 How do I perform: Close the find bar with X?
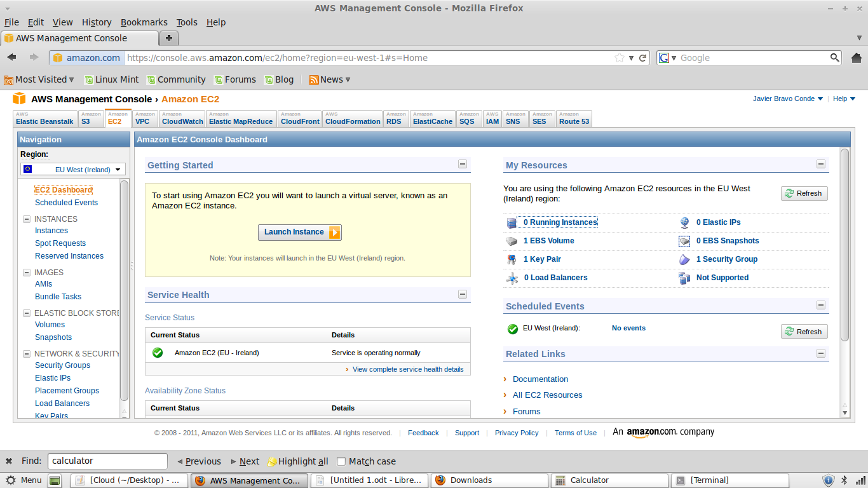click(9, 461)
